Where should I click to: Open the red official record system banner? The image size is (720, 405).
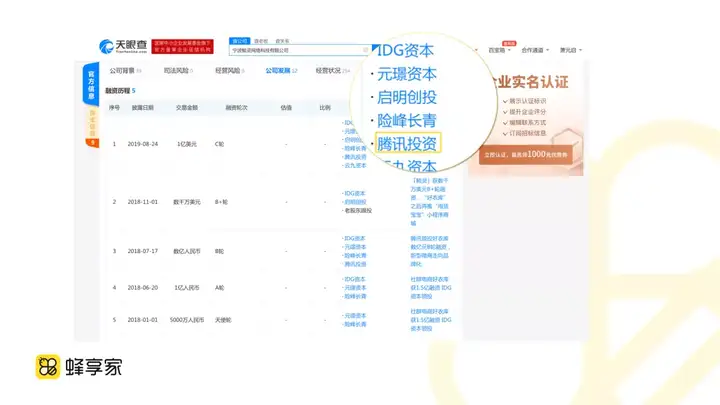(x=182, y=46)
